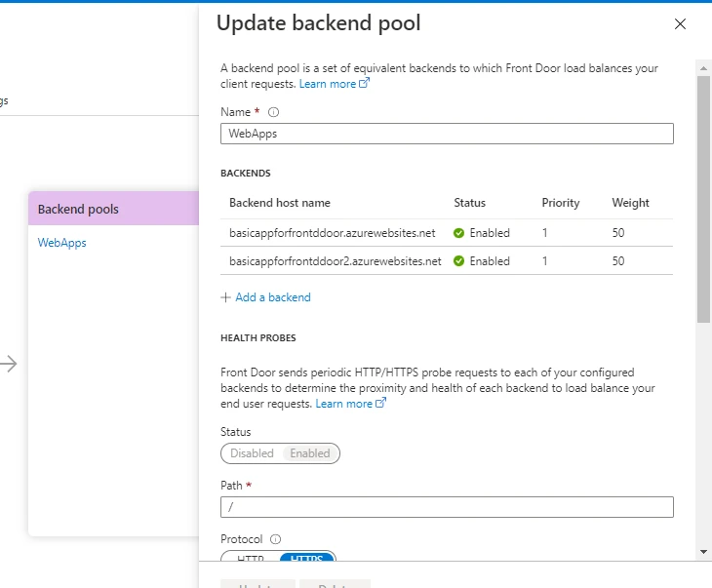712x588 pixels.
Task: Set health probe Status to Enabled
Action: [310, 453]
